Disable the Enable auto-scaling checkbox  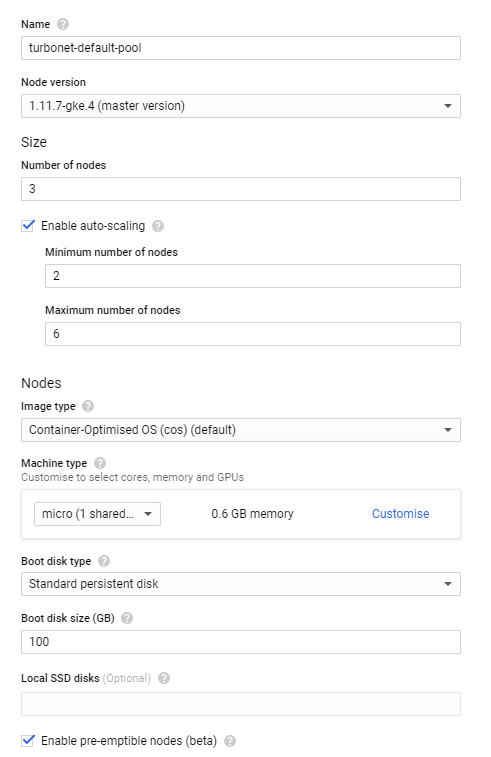(x=28, y=225)
